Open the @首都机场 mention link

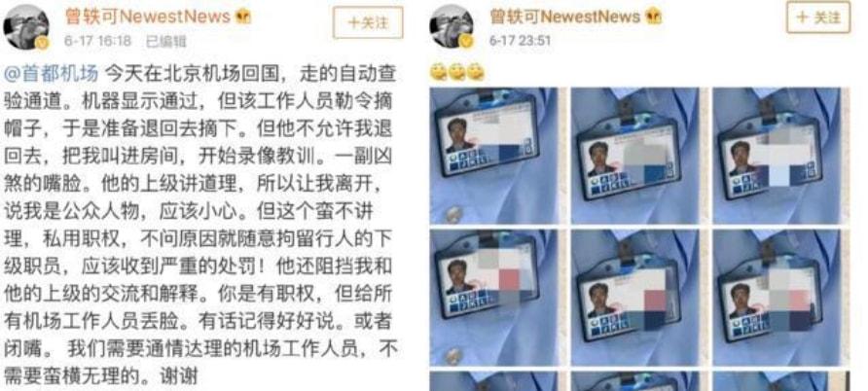(51, 73)
